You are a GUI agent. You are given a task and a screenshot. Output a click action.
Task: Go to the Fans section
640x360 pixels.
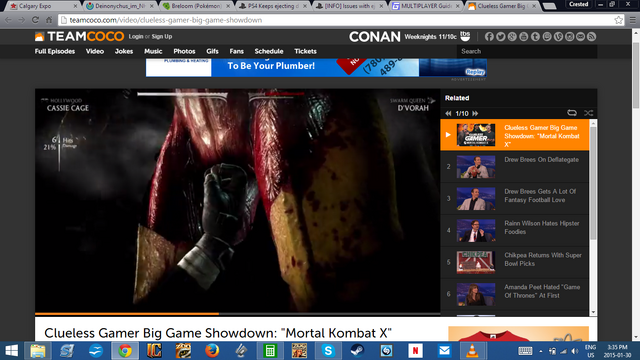tap(236, 51)
